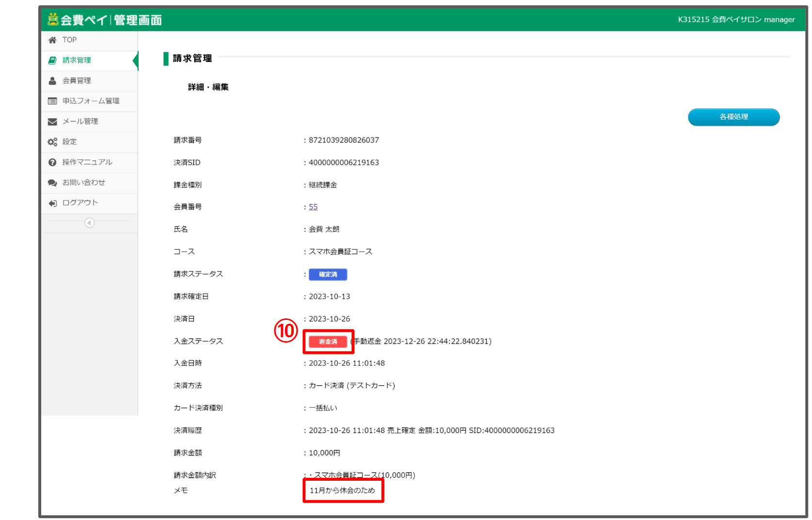Click the speech bubble icon for お問い合わせ
812x520 pixels.
pyautogui.click(x=52, y=183)
